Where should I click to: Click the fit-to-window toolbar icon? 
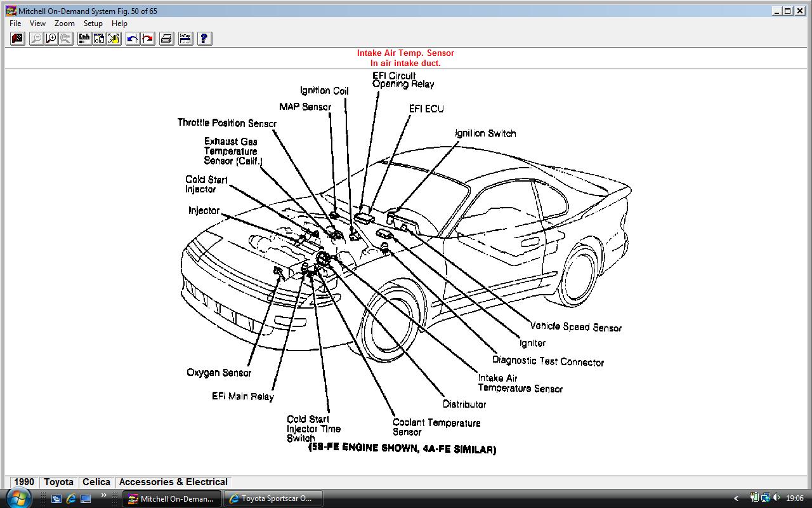(x=100, y=39)
